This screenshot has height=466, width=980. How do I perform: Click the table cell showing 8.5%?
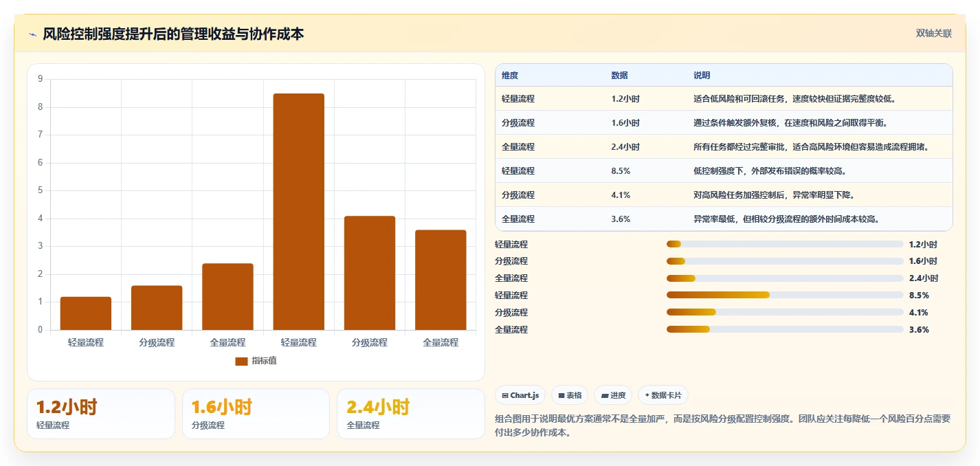click(621, 171)
